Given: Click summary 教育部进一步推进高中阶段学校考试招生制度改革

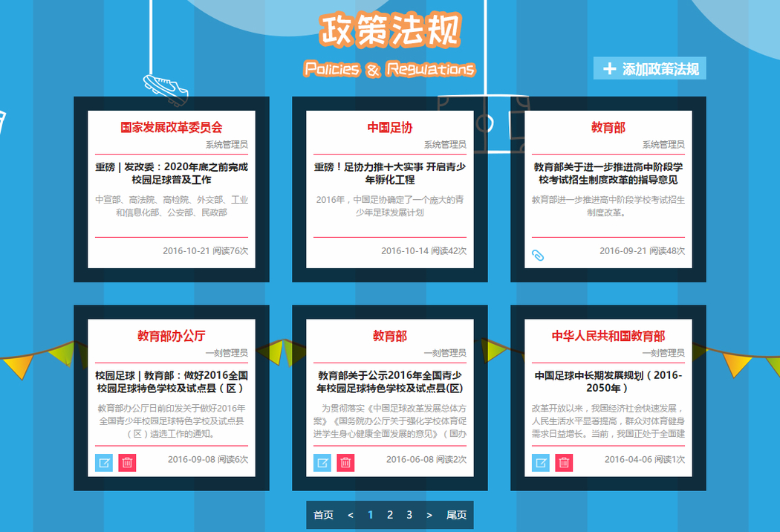Looking at the screenshot, I should point(608,206).
